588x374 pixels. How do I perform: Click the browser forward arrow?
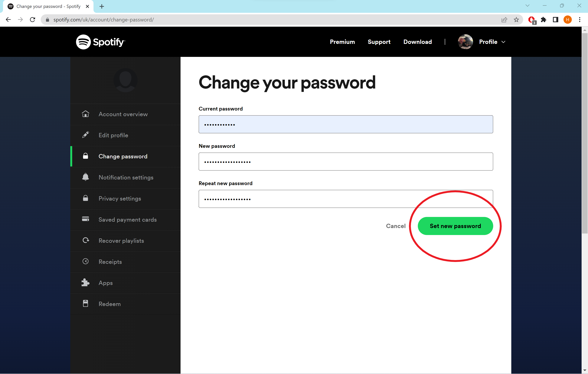click(x=21, y=20)
